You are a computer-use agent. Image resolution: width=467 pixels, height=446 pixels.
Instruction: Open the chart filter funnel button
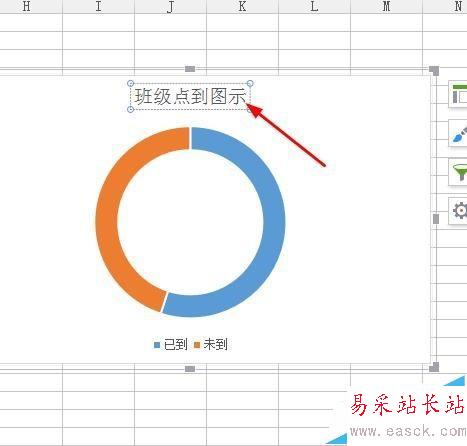[x=458, y=172]
